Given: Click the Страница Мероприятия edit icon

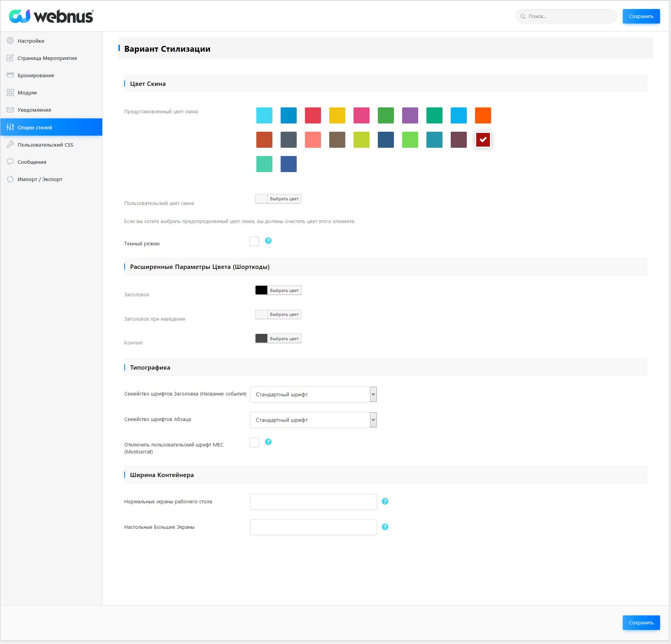Looking at the screenshot, I should [x=10, y=58].
